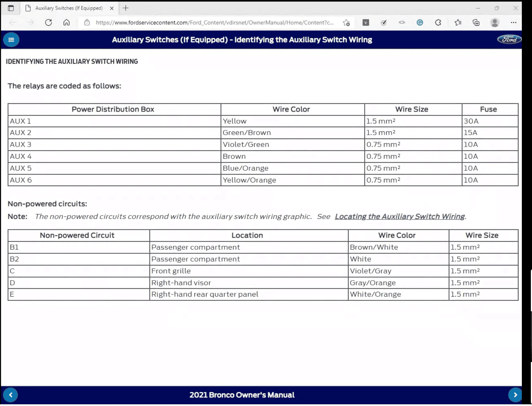Click the Blue/Orange wire color cell
The width and height of the screenshot is (532, 406).
point(293,168)
